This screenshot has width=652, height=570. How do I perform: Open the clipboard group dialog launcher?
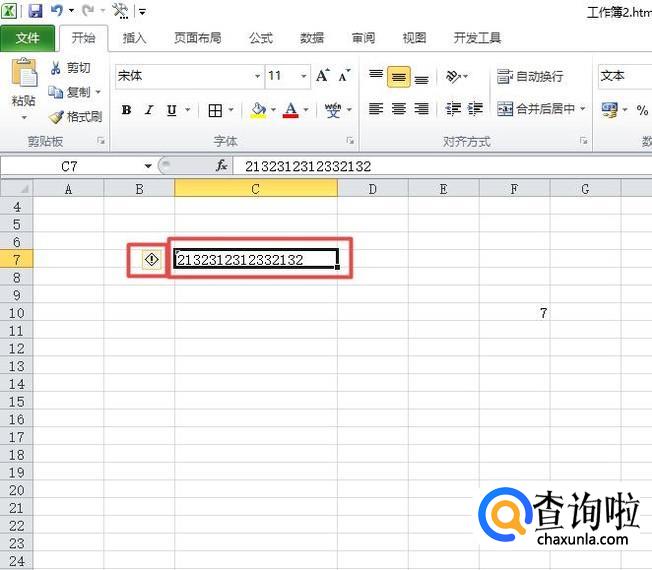[101, 141]
